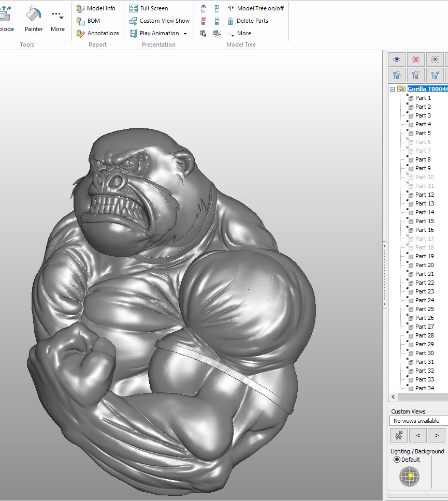Collapse the Gorilla root tree node

pyautogui.click(x=392, y=89)
